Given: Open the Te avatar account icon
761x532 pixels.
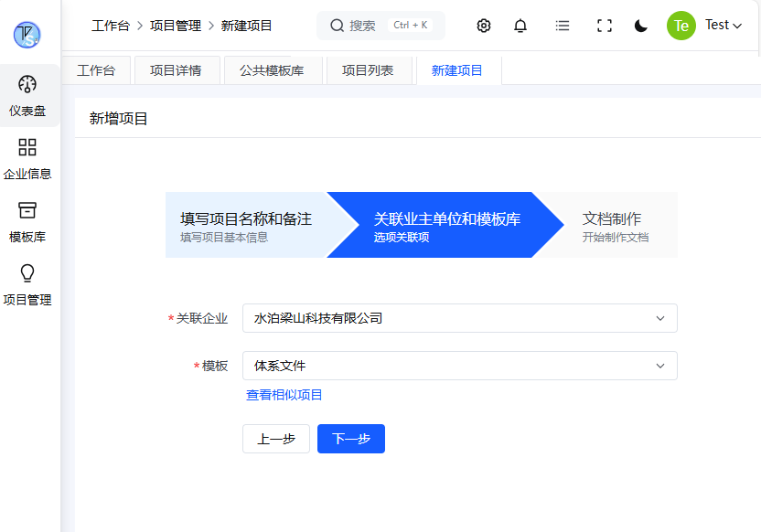Looking at the screenshot, I should [x=681, y=26].
